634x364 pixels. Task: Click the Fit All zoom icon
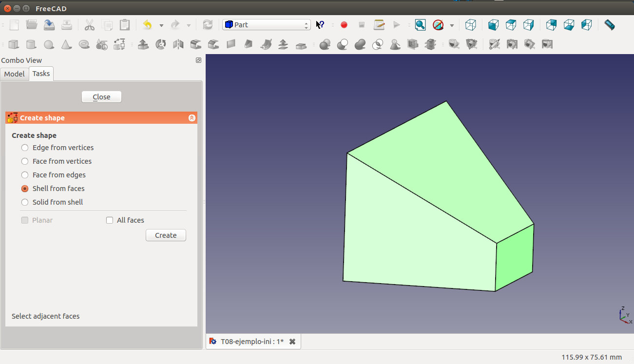click(420, 25)
